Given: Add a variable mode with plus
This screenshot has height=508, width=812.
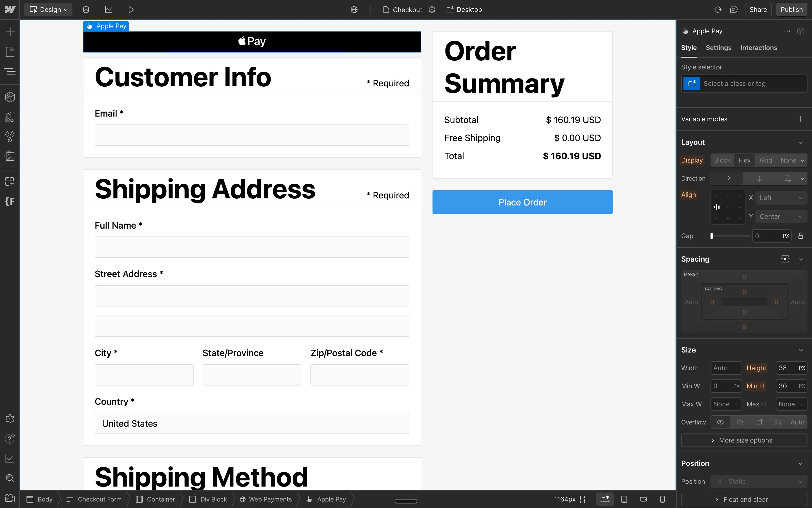Looking at the screenshot, I should tap(801, 119).
